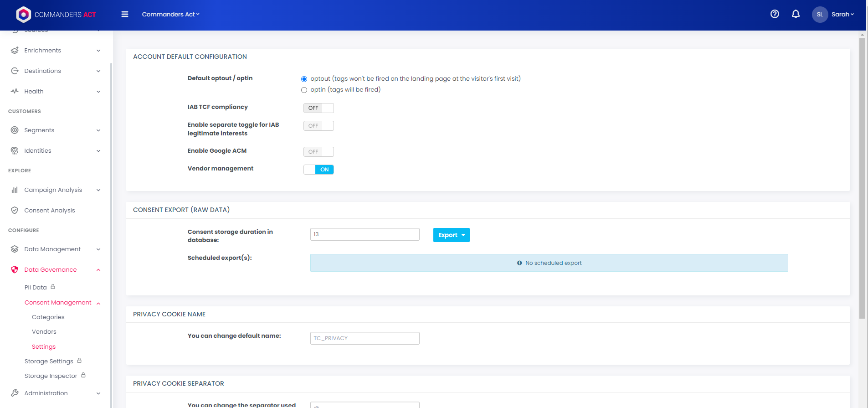Click the consent storage duration field
This screenshot has height=408, width=868.
365,234
